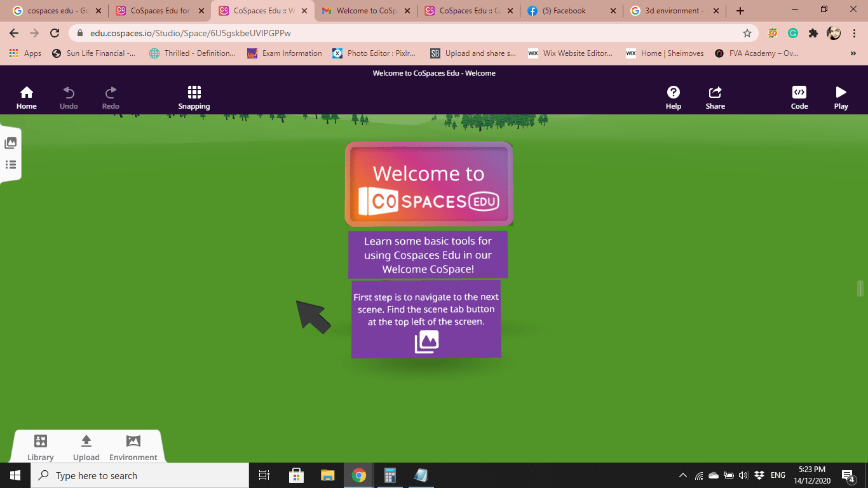The width and height of the screenshot is (868, 488).
Task: Open the Code editor
Action: click(799, 98)
